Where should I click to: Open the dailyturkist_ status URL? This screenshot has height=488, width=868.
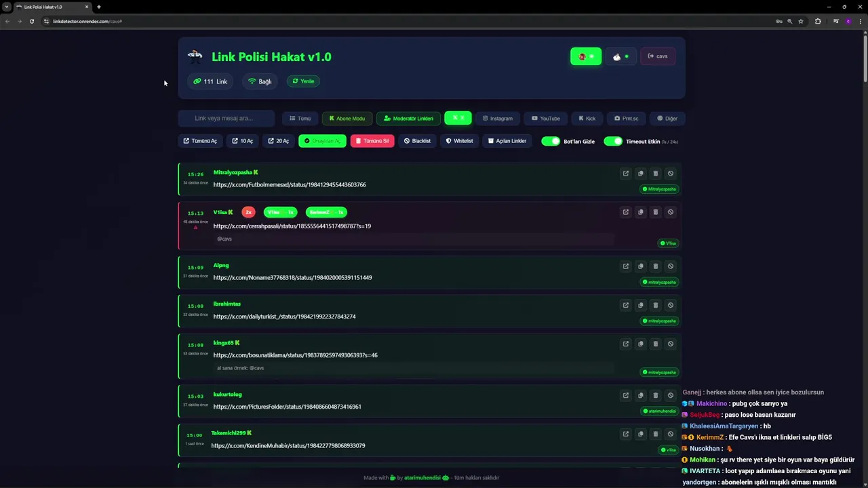tap(284, 317)
